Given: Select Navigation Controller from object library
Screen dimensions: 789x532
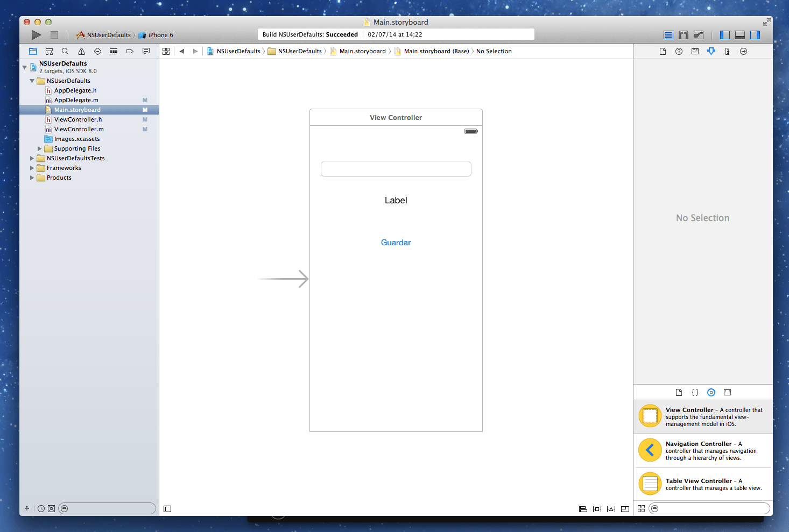Looking at the screenshot, I should 703,451.
